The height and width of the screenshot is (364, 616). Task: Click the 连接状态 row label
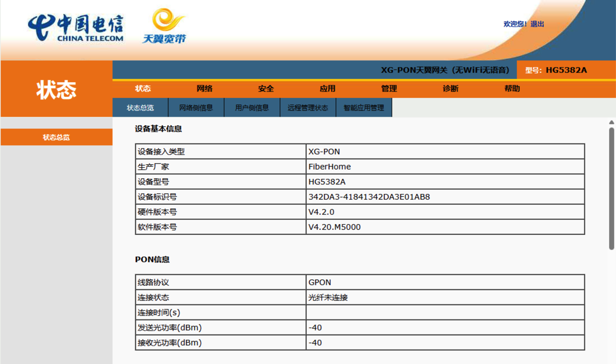(153, 297)
